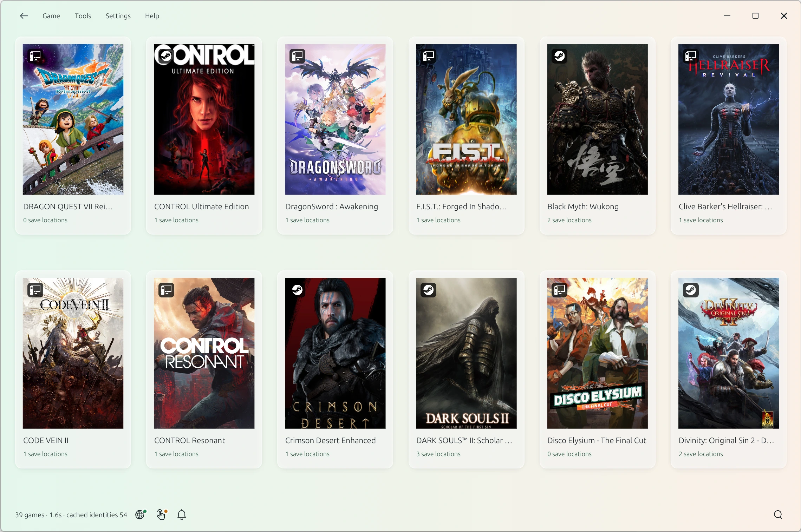Click the title "Clive Barker's Hellraiser: …"
Screen dimensions: 801x532
pyautogui.click(x=725, y=206)
